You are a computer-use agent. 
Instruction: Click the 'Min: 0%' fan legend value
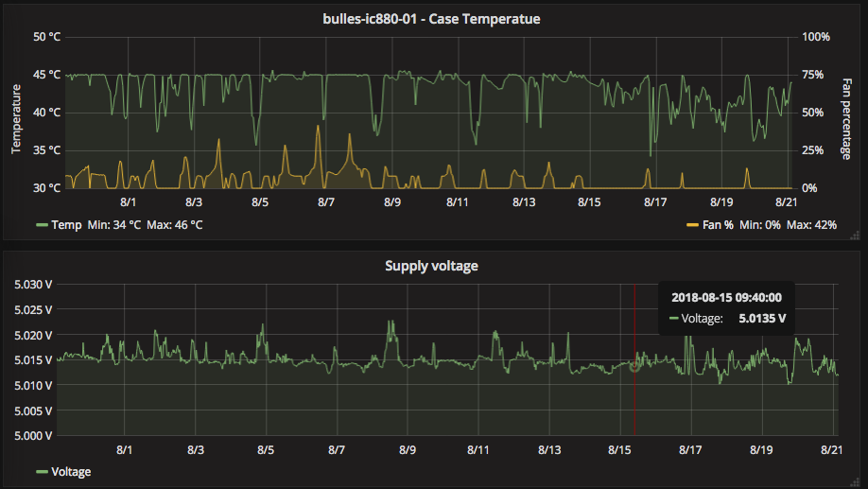click(x=760, y=225)
